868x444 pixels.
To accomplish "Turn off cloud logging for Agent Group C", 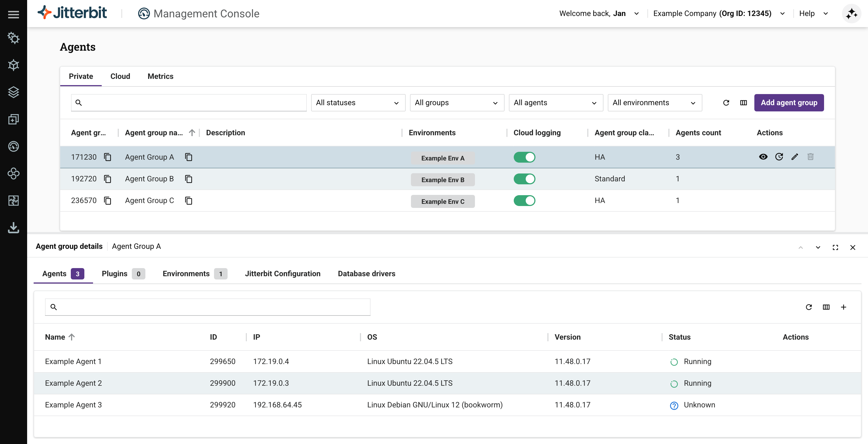I will pyautogui.click(x=524, y=201).
